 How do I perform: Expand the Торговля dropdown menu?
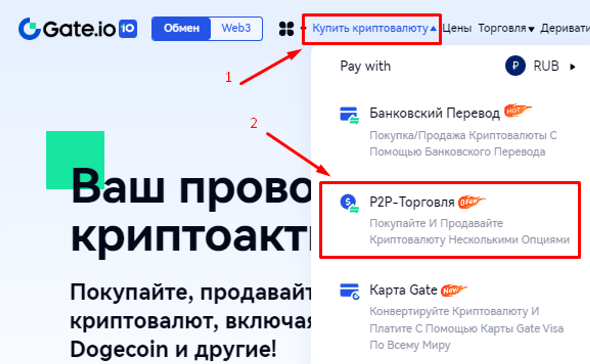(x=506, y=28)
